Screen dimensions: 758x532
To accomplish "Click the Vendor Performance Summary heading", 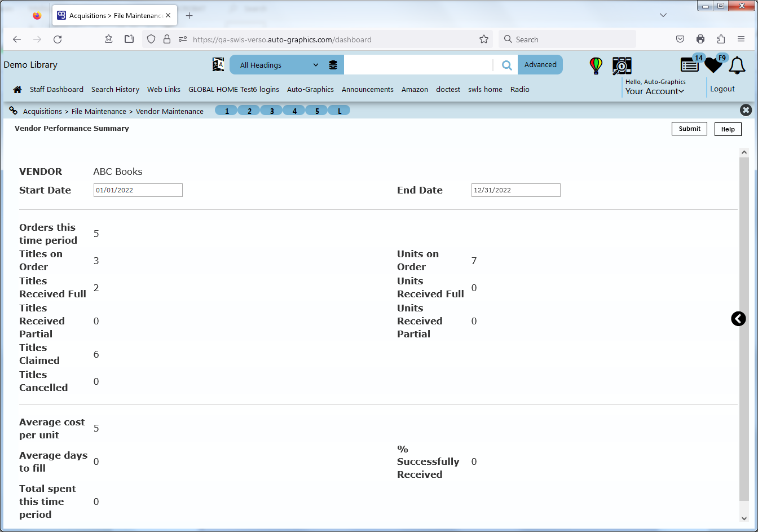I will pyautogui.click(x=72, y=129).
